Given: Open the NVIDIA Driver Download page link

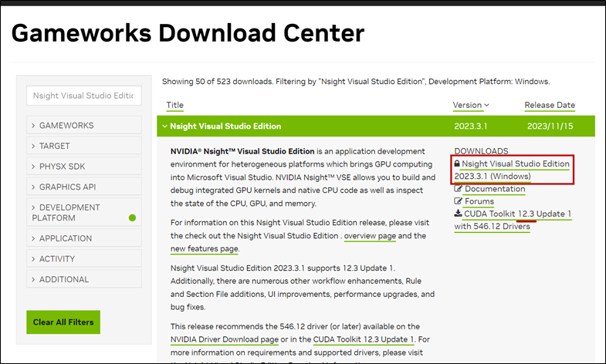Looking at the screenshot, I should click(x=225, y=339).
